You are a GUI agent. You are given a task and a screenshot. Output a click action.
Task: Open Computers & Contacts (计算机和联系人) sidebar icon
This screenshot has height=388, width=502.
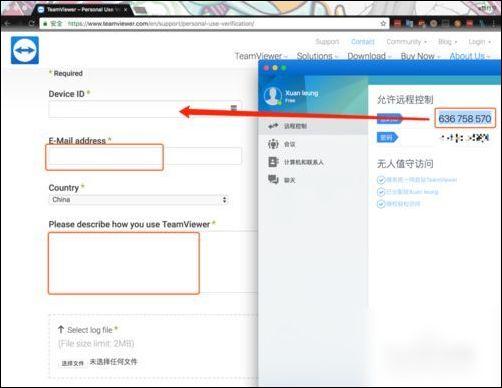coord(273,162)
